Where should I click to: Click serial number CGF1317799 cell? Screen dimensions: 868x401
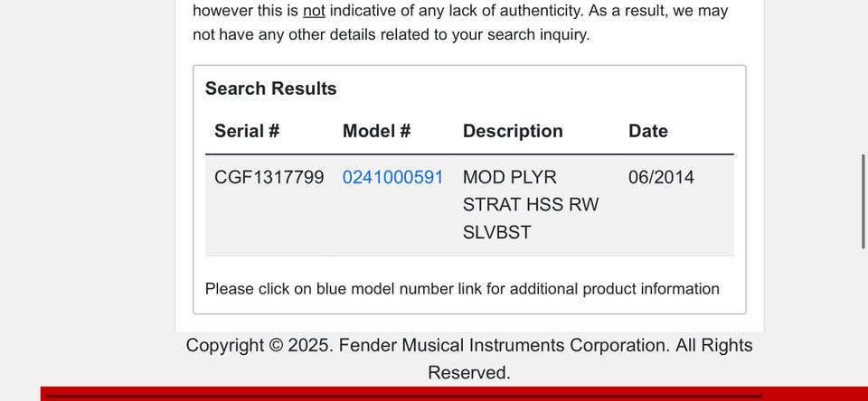pos(269,177)
